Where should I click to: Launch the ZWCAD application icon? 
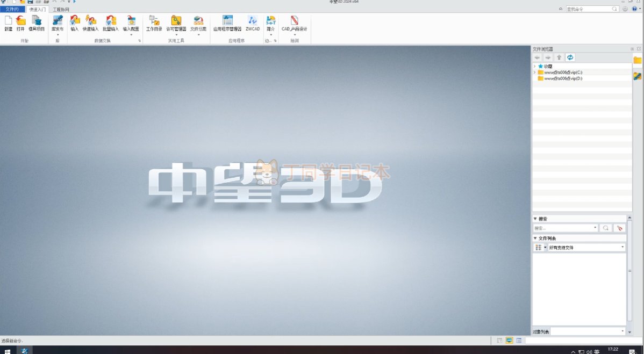click(252, 21)
